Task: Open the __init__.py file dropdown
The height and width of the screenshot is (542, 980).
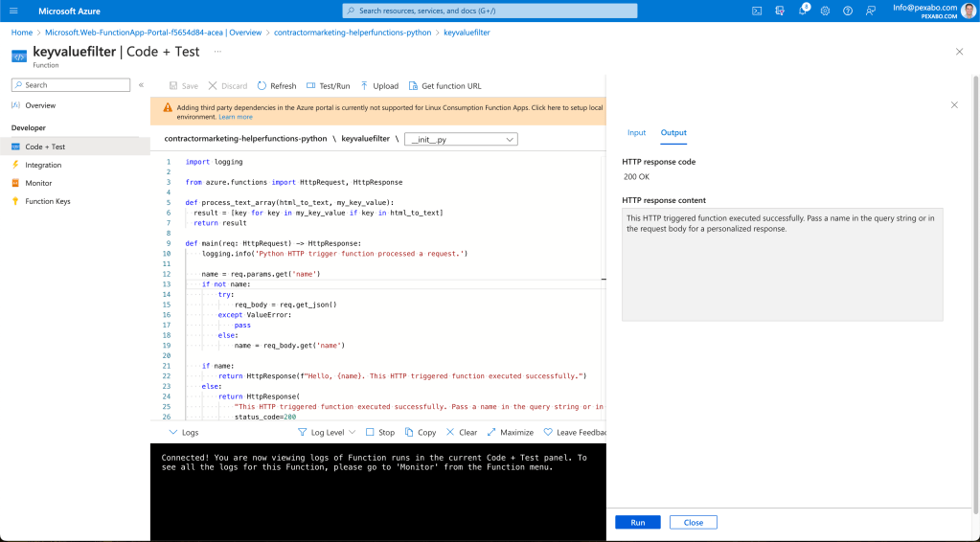Action: click(461, 139)
